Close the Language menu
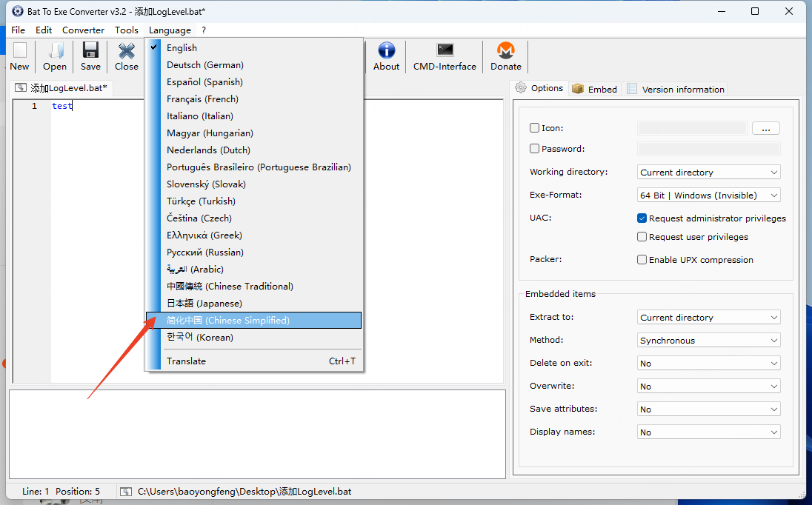Viewport: 812px width, 505px height. pyautogui.click(x=170, y=30)
